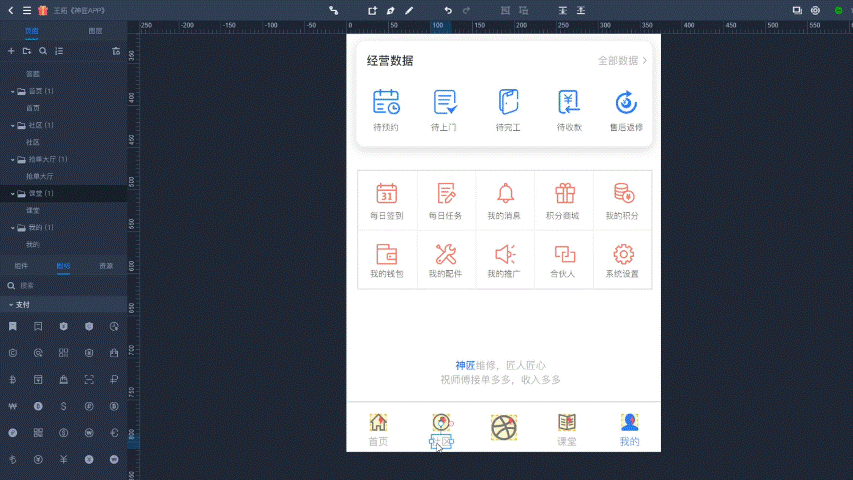Select the 课堂 bottom tab
Viewport: 853px width, 480px height.
click(x=566, y=429)
